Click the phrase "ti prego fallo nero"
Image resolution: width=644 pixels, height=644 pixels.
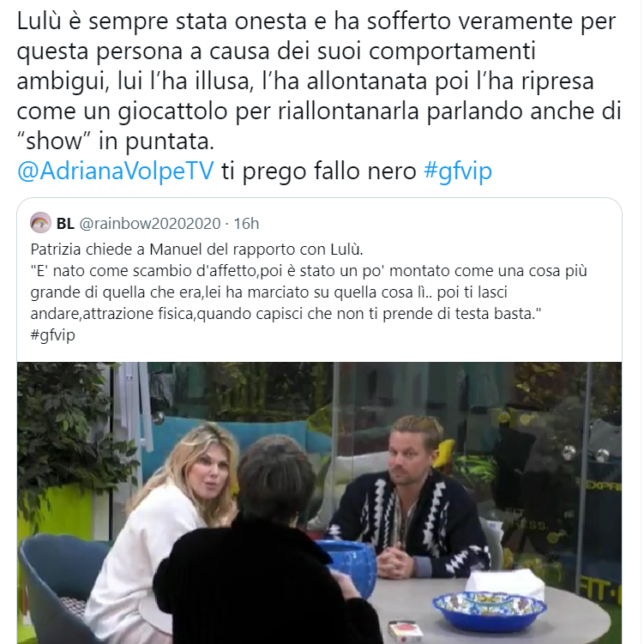(319, 171)
